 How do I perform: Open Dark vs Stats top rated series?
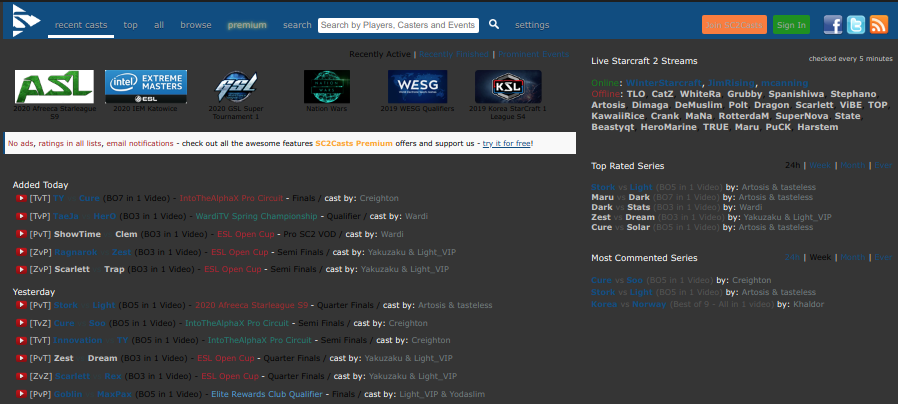621,207
